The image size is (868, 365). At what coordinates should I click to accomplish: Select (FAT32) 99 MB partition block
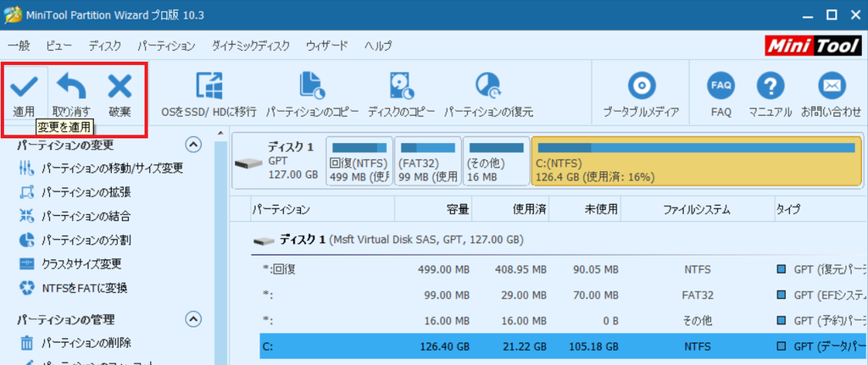point(428,161)
